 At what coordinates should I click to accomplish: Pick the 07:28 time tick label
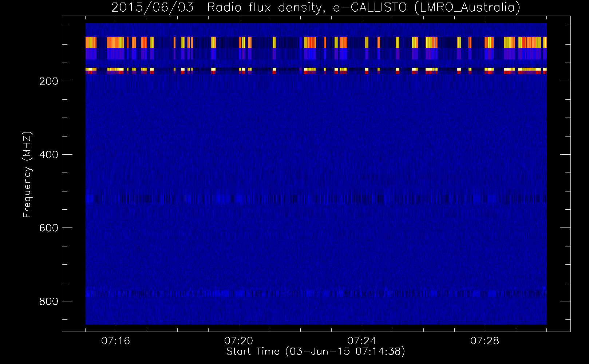(x=485, y=341)
